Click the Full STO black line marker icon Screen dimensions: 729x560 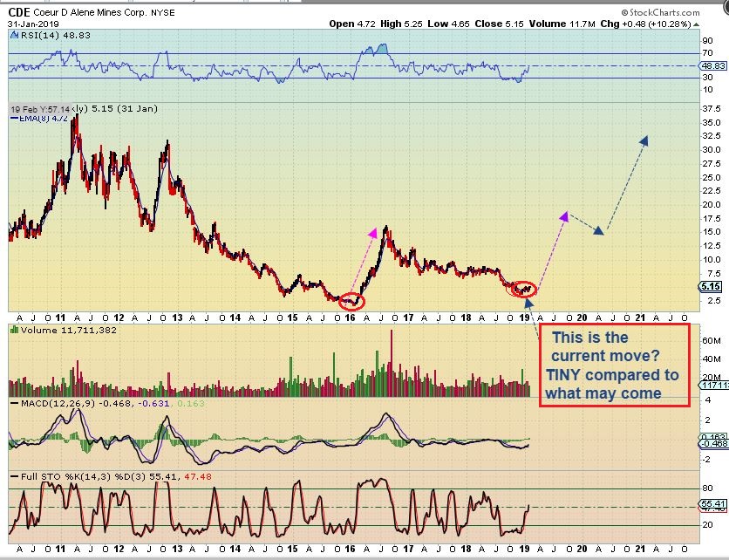(15, 477)
